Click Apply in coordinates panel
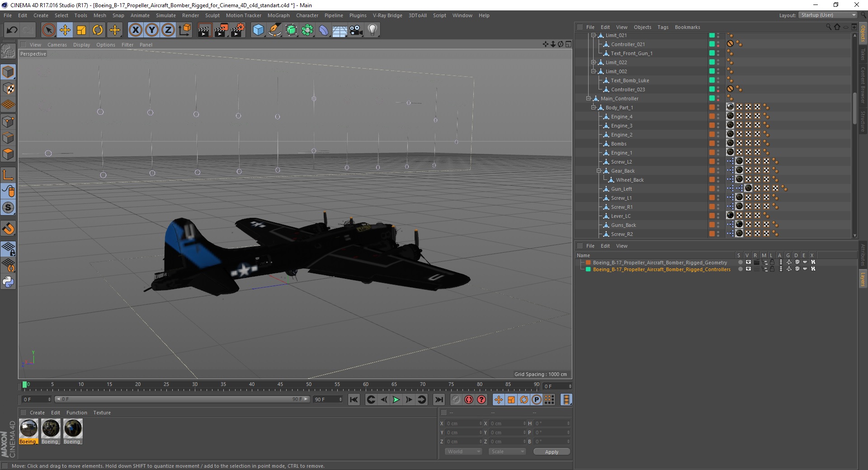The width and height of the screenshot is (868, 470). coord(552,452)
